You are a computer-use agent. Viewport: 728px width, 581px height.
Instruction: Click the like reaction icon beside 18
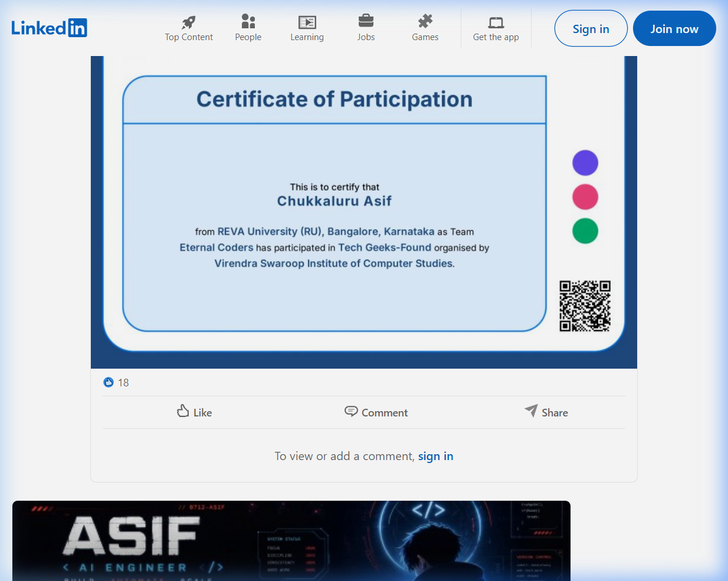pos(109,382)
